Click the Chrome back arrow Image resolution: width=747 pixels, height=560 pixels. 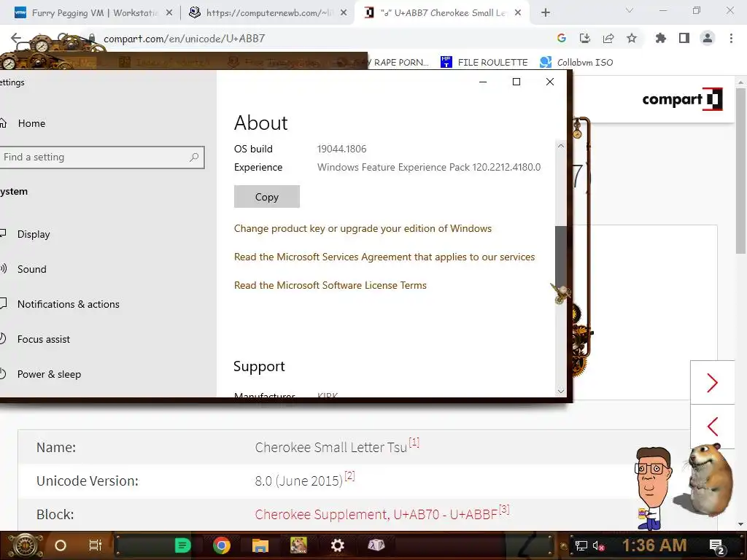tap(16, 38)
